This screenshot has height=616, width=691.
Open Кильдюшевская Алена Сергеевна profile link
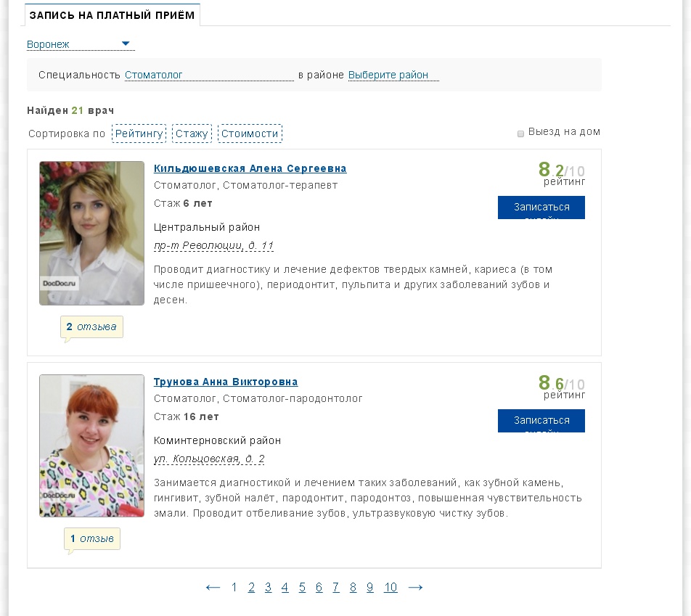[250, 168]
